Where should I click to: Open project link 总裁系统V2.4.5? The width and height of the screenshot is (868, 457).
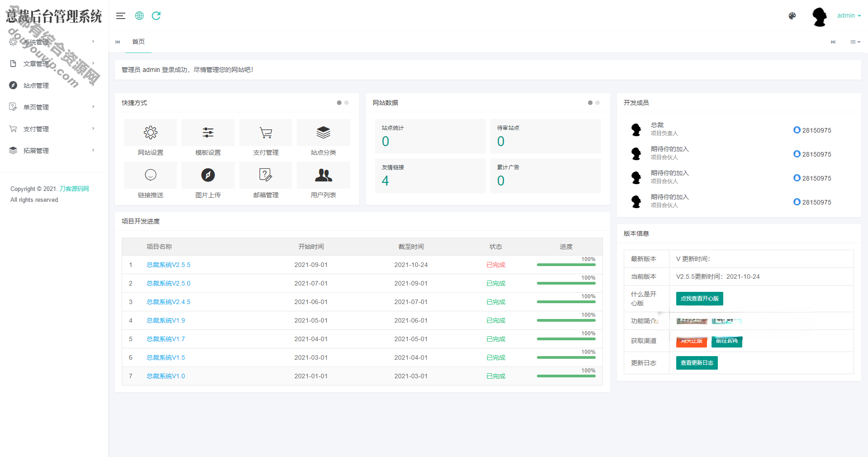[168, 302]
